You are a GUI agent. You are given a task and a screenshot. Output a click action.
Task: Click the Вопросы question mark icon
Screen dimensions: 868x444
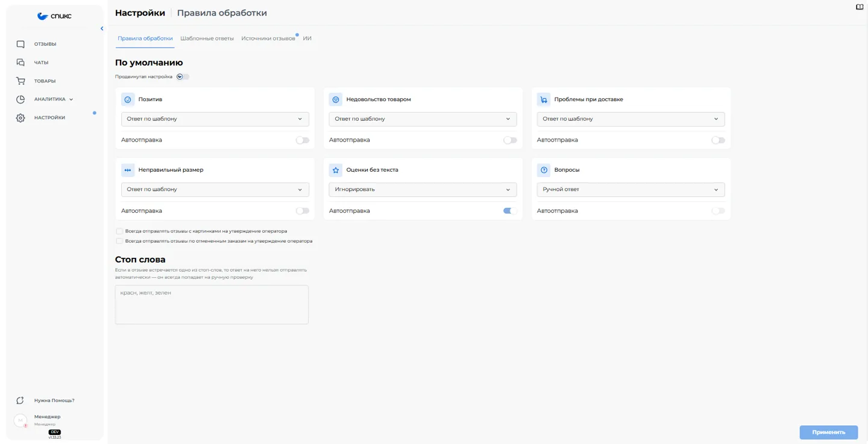pyautogui.click(x=544, y=170)
